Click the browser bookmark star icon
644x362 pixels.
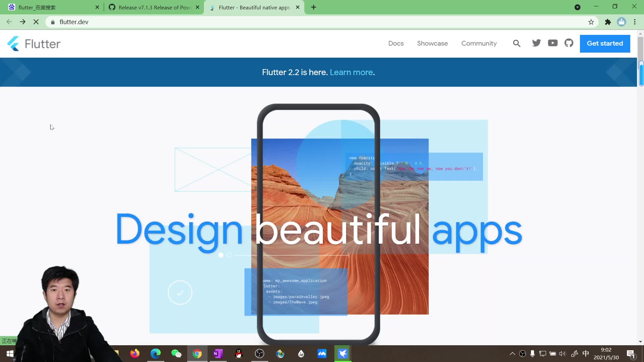coord(592,22)
